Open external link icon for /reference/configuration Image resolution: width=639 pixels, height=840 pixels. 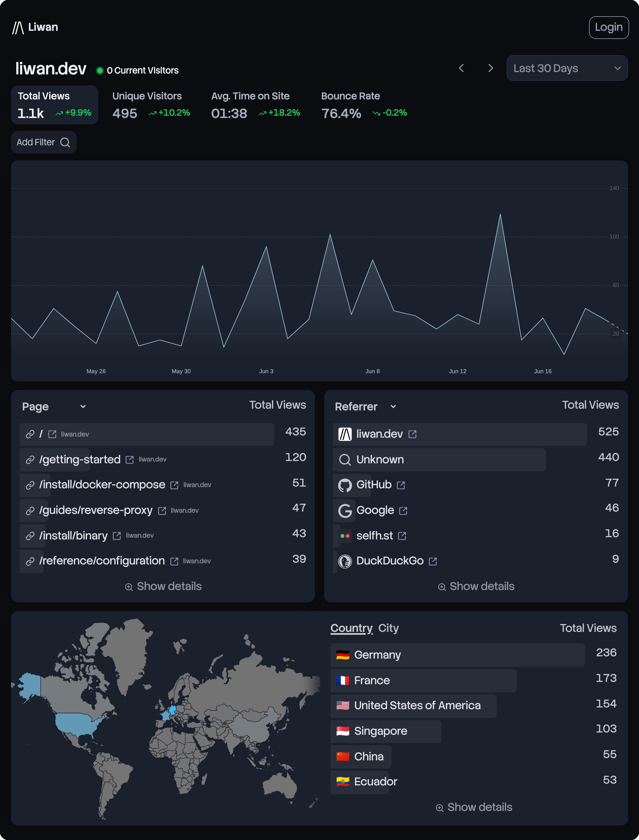[x=175, y=561]
